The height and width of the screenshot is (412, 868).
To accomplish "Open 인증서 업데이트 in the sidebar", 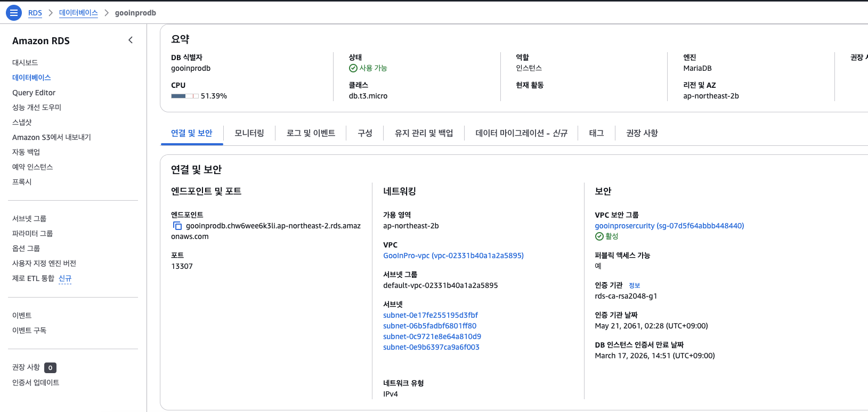I will click(x=36, y=383).
